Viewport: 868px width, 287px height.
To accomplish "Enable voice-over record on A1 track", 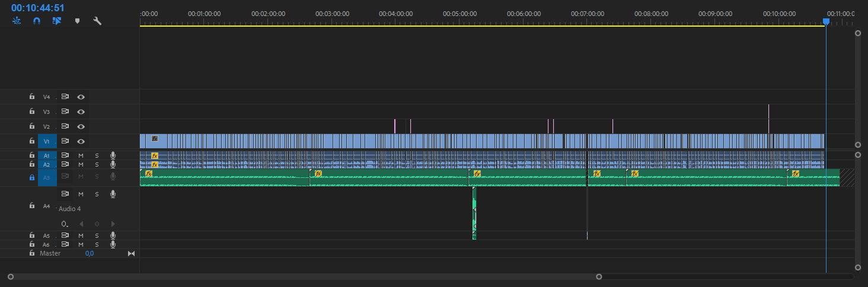I will tap(113, 155).
